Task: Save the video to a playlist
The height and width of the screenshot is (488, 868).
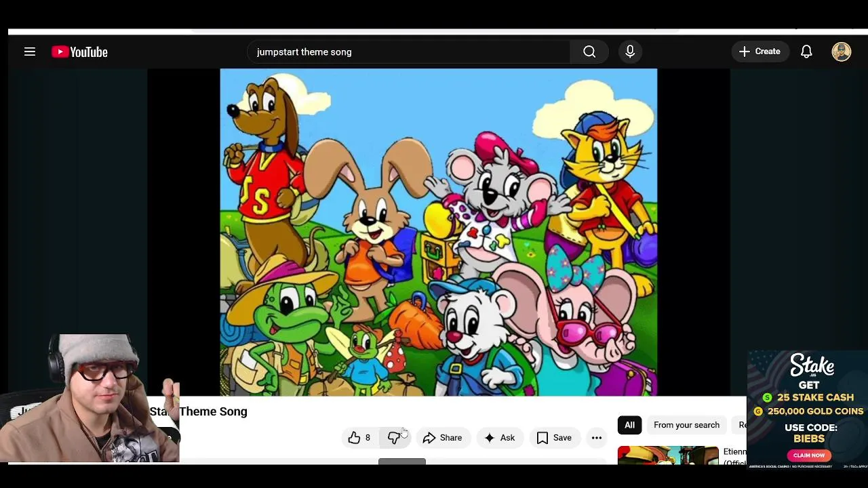Action: (555, 438)
